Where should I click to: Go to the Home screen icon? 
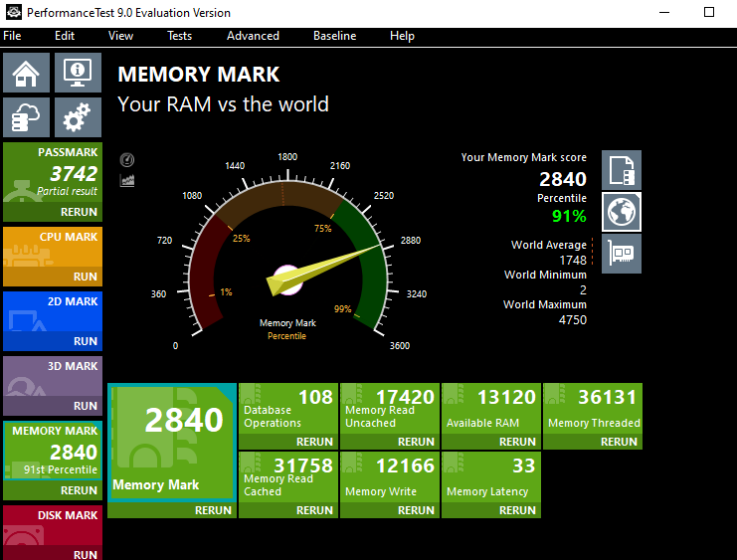(x=26, y=73)
